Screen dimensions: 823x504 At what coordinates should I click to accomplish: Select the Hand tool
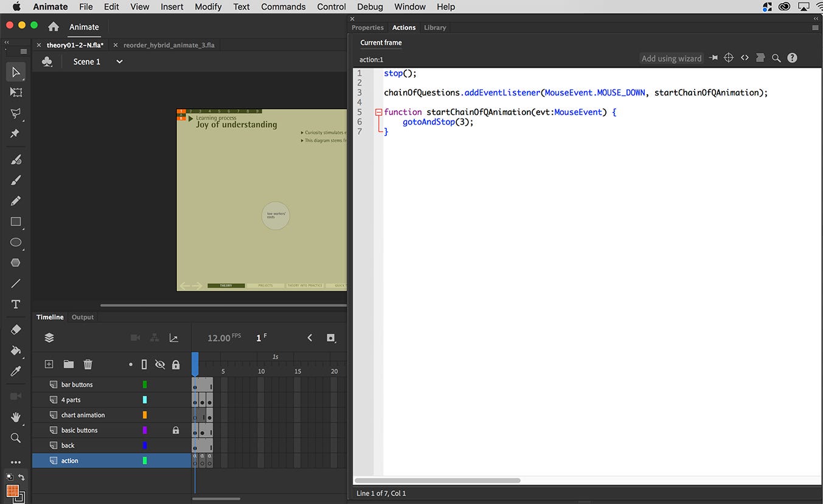[16, 417]
